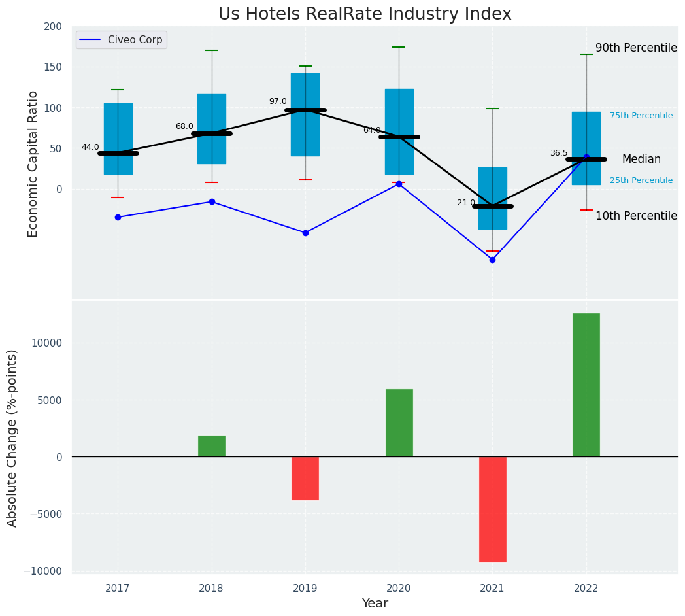
Task: Click the Civeo Corp legend entry
Action: 122,40
